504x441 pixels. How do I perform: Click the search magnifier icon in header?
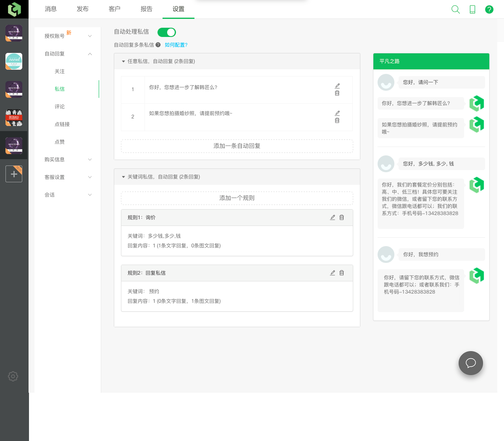455,9
